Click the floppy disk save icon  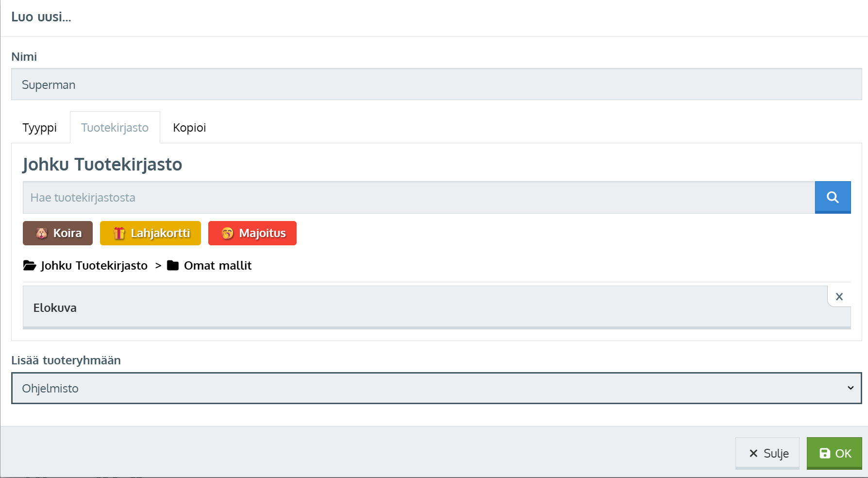point(824,453)
